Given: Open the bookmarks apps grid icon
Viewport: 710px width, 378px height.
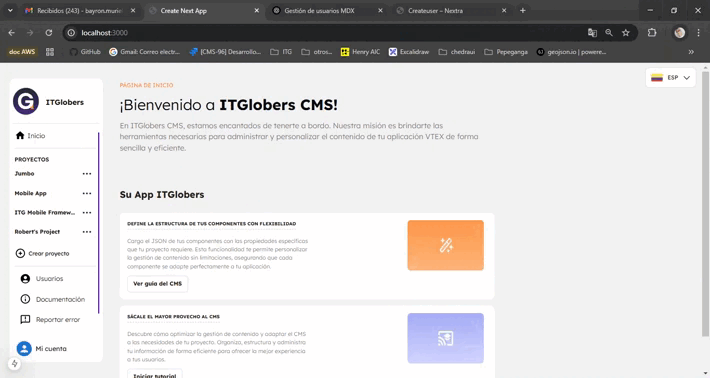Looking at the screenshot, I should pos(50,52).
